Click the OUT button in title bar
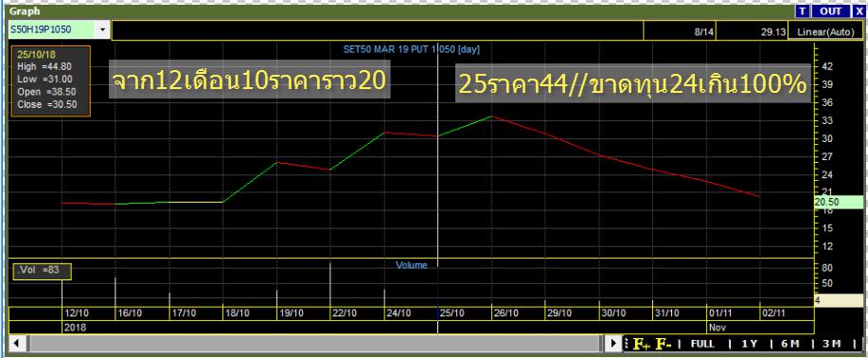The width and height of the screenshot is (868, 358). click(x=830, y=11)
